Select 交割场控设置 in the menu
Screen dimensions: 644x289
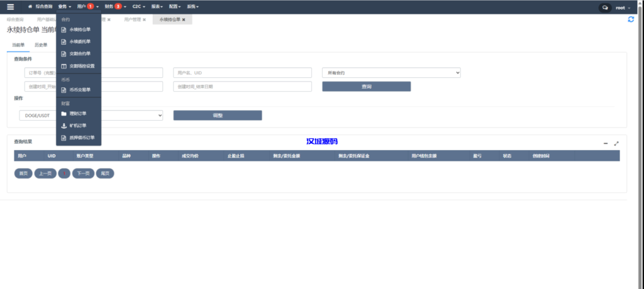coord(81,66)
